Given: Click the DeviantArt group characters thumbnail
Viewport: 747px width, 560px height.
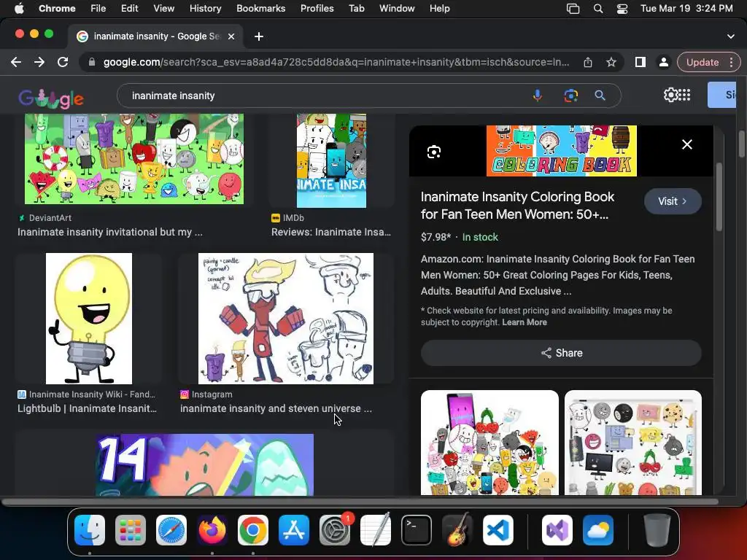Looking at the screenshot, I should (x=134, y=158).
